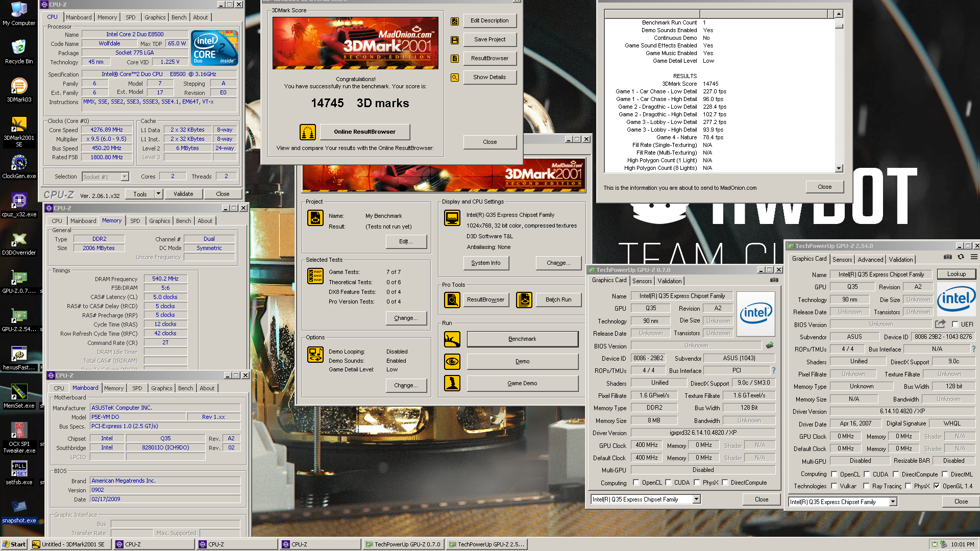The height and width of the screenshot is (551, 980).
Task: Click Lookup button in GPU-Z 2.54.0
Action: (x=956, y=274)
